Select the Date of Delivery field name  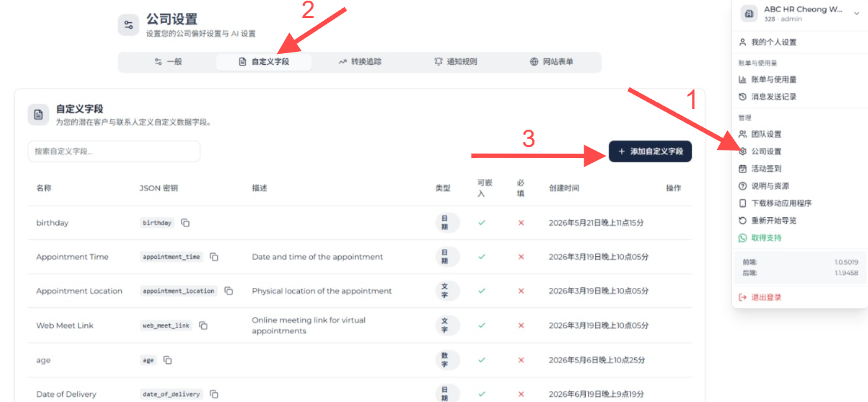66,394
